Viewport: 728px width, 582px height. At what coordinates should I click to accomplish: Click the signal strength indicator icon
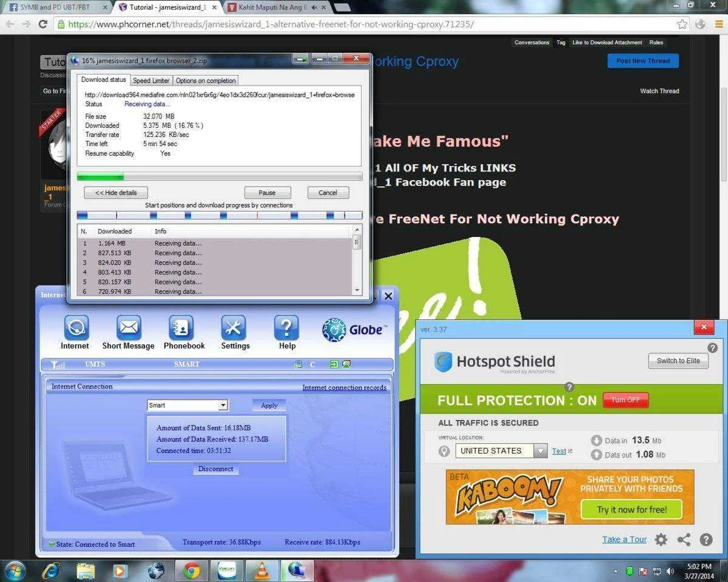[57, 364]
